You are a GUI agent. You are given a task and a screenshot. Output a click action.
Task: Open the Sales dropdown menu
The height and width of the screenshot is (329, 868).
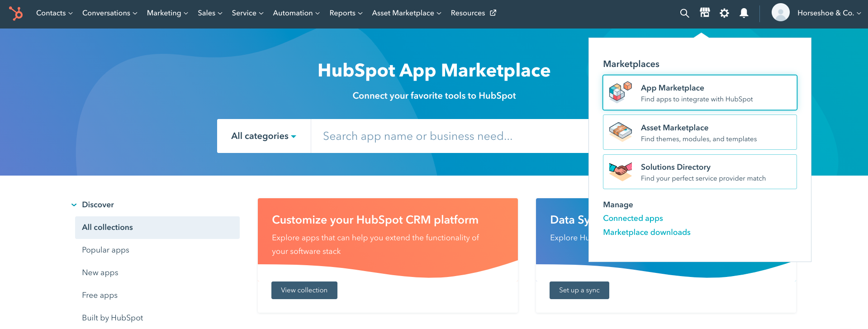click(210, 13)
